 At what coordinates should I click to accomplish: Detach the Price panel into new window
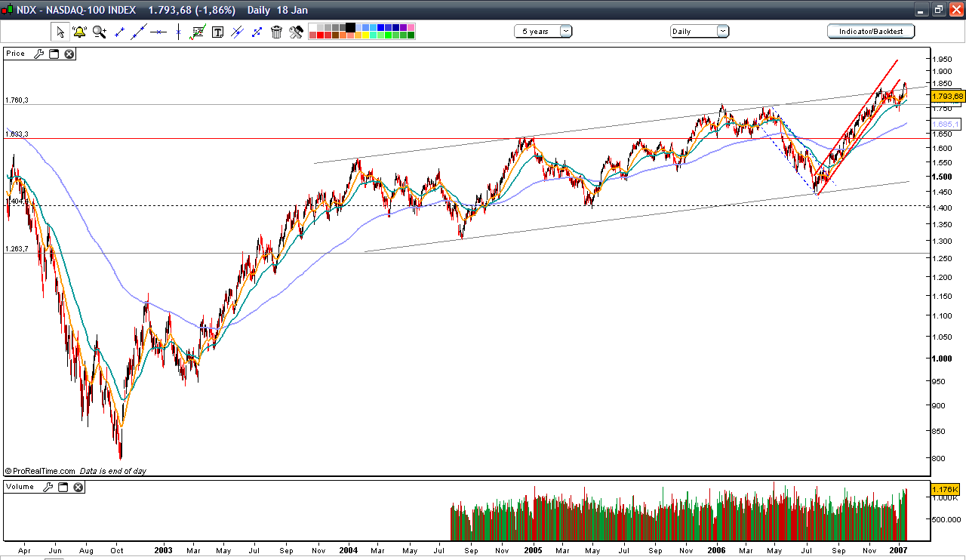pyautogui.click(x=53, y=54)
